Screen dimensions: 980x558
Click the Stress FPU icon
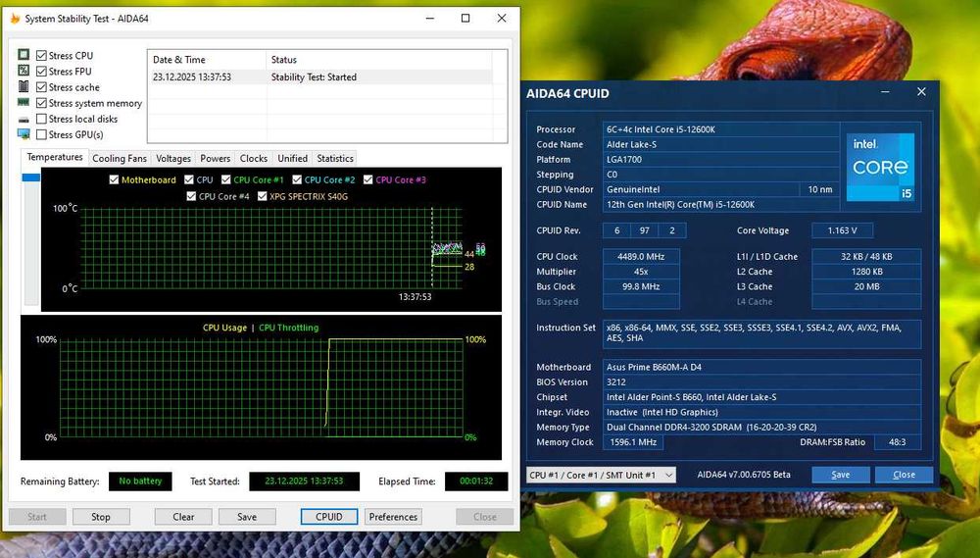(24, 71)
